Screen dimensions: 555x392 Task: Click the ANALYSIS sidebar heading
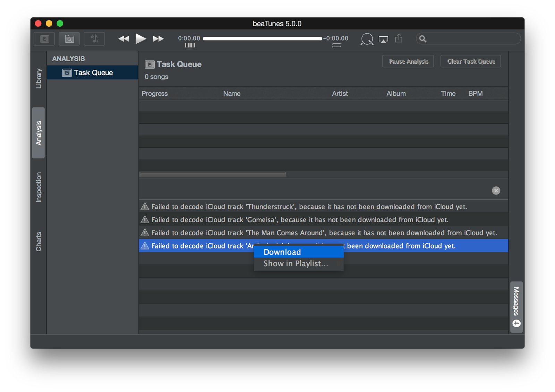[68, 59]
